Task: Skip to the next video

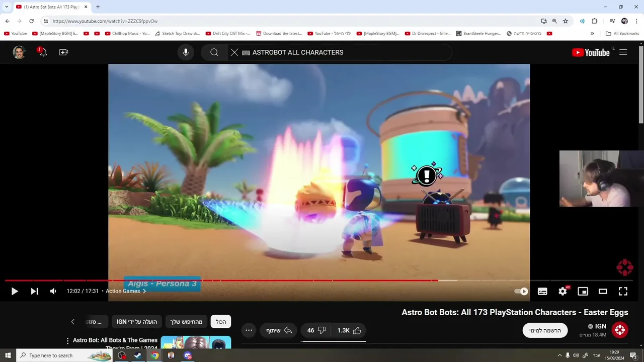Action: point(34,291)
